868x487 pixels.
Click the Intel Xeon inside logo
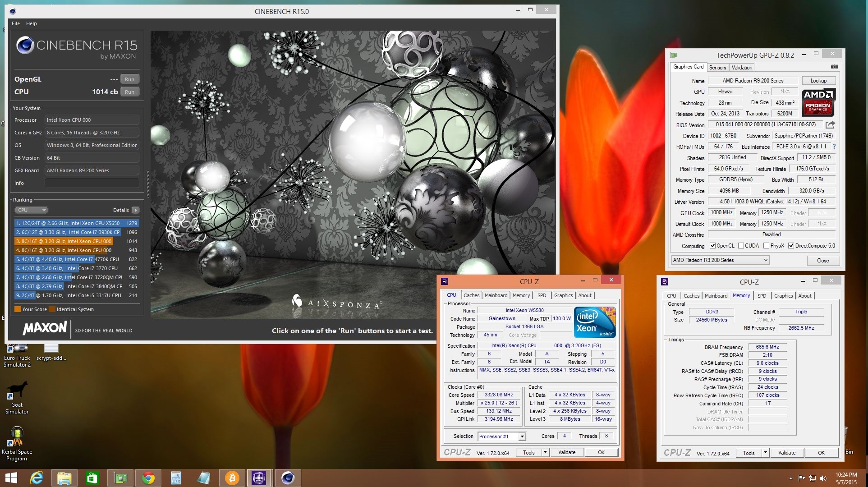pos(595,322)
